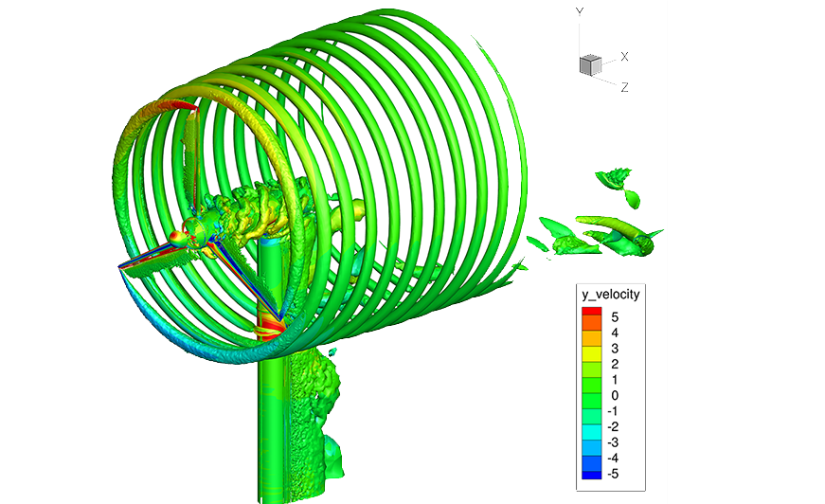Pick the red legend swatch at 5
825x504 pixels.
591,314
